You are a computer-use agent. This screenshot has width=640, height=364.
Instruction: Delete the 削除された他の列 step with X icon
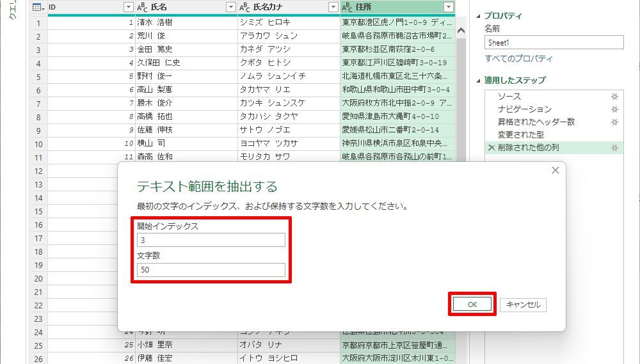coord(491,148)
